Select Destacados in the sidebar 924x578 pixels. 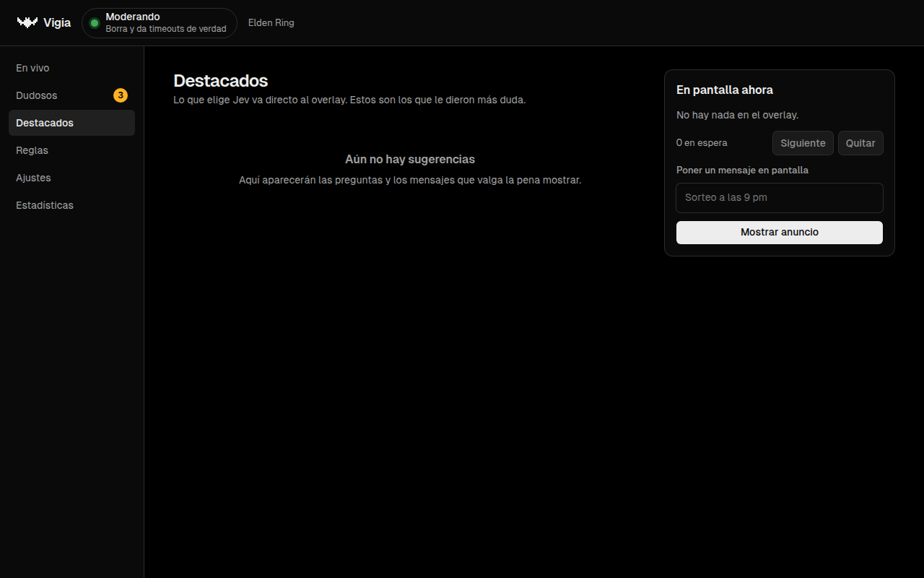pos(71,123)
